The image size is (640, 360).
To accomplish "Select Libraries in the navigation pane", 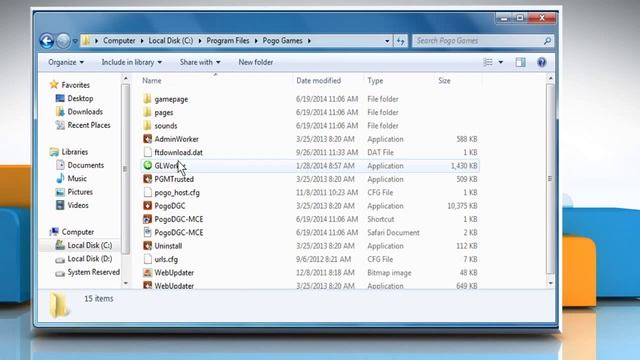I will pos(75,152).
